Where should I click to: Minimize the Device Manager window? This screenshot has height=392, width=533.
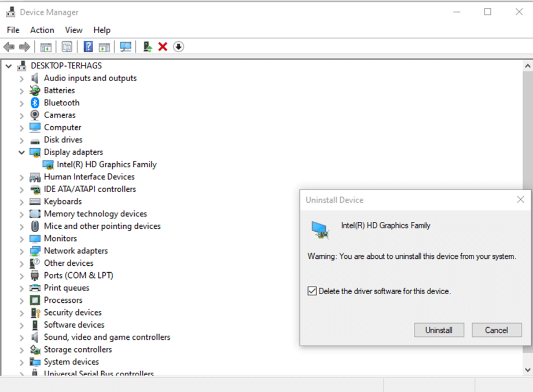pyautogui.click(x=457, y=12)
